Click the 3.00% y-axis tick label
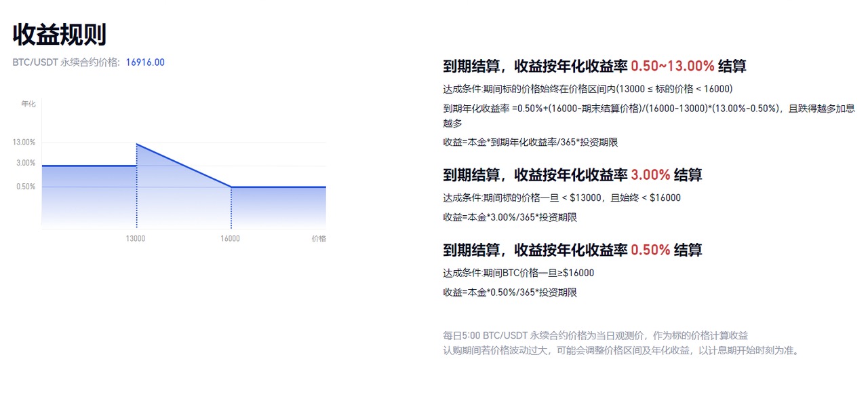The width and height of the screenshot is (868, 395). click(26, 163)
